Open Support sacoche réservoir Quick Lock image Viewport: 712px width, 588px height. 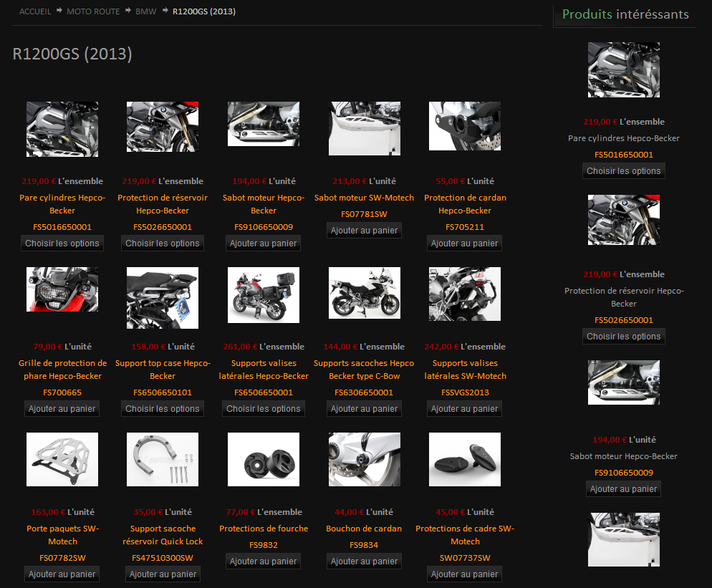point(163,459)
